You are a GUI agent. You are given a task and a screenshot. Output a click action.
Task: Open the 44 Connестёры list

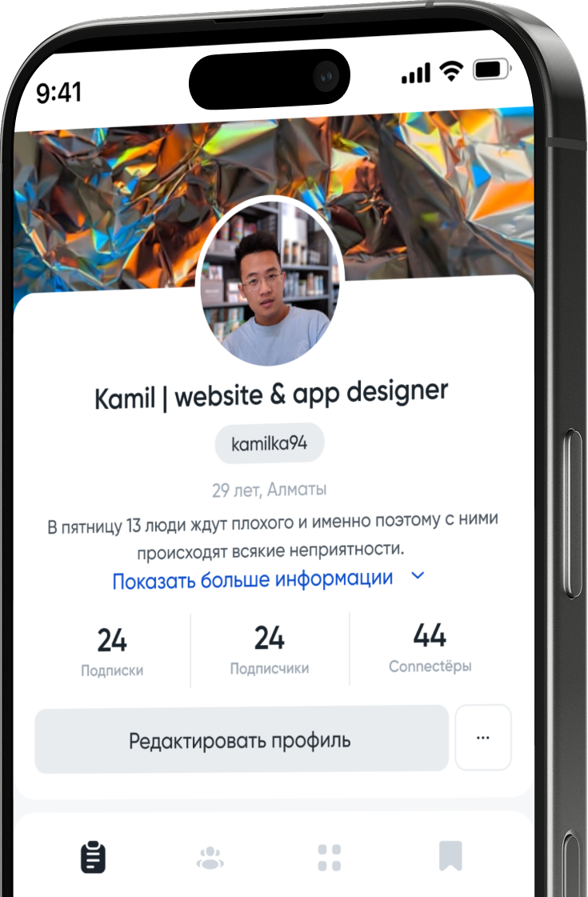click(430, 648)
